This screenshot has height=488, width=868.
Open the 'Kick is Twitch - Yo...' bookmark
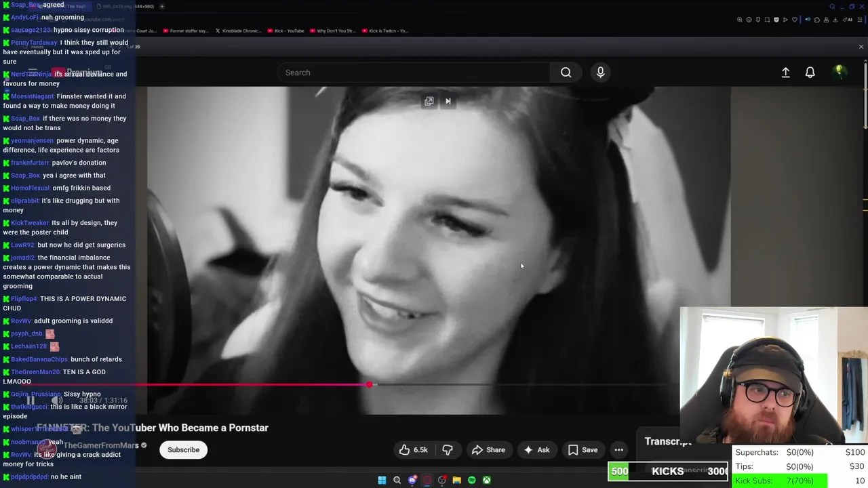pyautogui.click(x=384, y=30)
